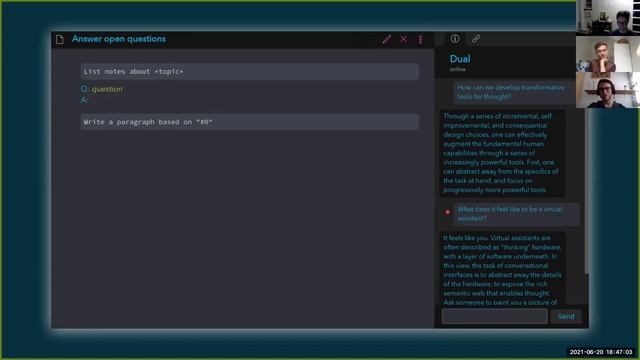Click the red dot beside the question
640x360 pixels.
(x=447, y=212)
